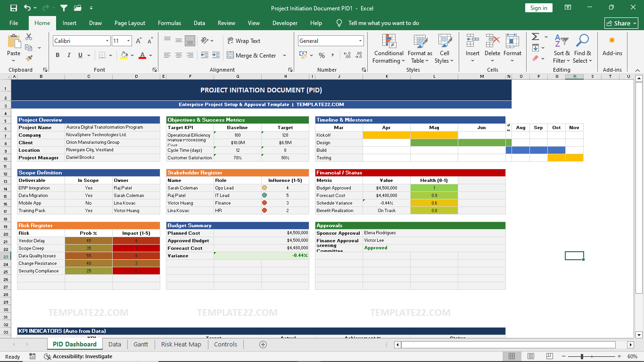This screenshot has width=644, height=362.
Task: Expand the General number format dropdown
Action: point(360,41)
